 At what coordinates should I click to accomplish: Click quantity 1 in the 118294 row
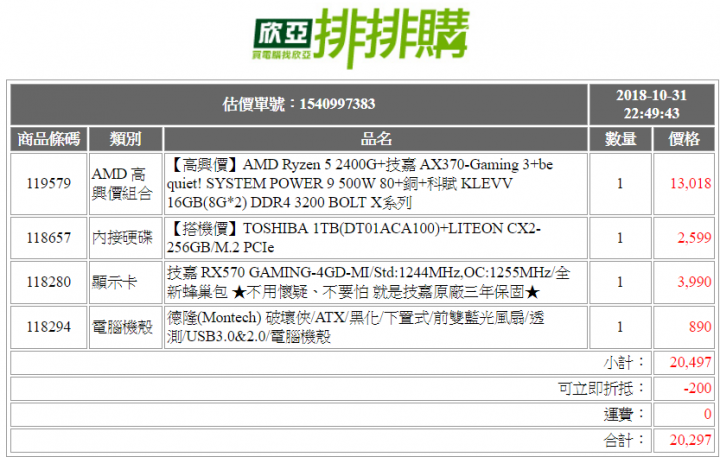[620, 327]
